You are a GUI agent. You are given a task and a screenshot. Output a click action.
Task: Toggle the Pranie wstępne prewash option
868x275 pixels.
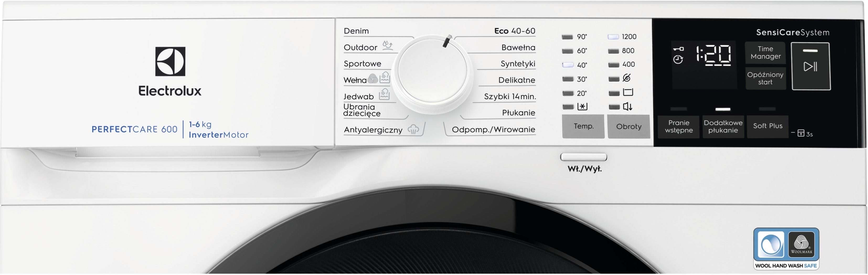pyautogui.click(x=679, y=126)
